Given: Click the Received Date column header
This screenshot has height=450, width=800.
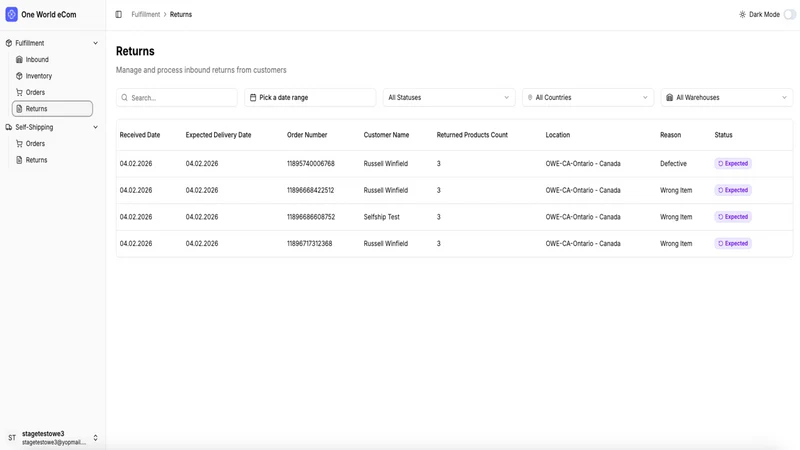Looking at the screenshot, I should click(x=140, y=135).
